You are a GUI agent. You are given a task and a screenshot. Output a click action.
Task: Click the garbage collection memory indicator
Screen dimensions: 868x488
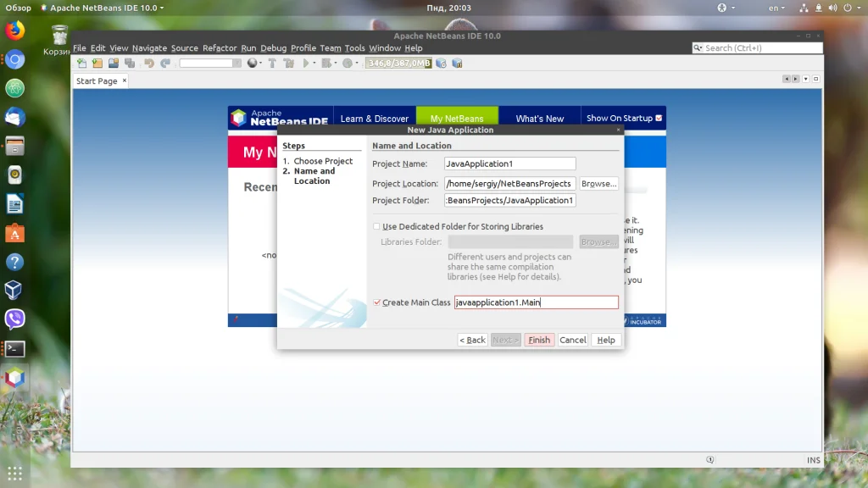[398, 63]
